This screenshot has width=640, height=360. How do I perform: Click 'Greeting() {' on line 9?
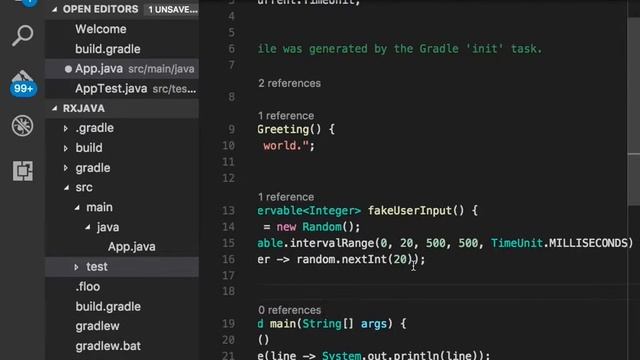click(296, 129)
